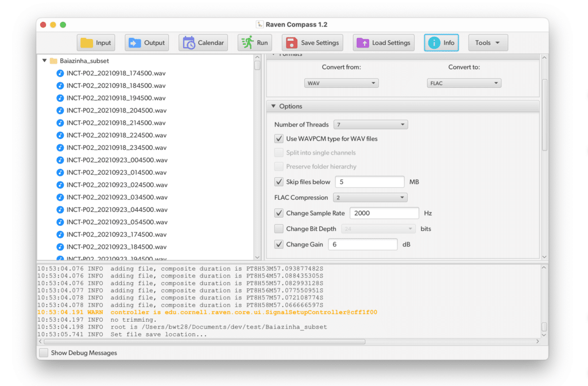The height and width of the screenshot is (386, 588).
Task: Disable the Skip files below option
Action: click(x=278, y=182)
